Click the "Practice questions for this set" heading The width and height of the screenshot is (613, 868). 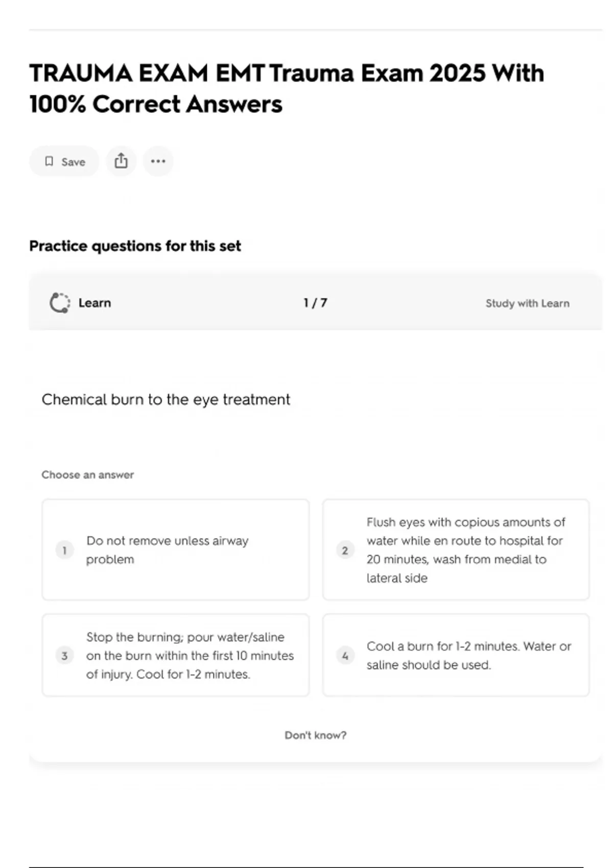click(x=135, y=246)
